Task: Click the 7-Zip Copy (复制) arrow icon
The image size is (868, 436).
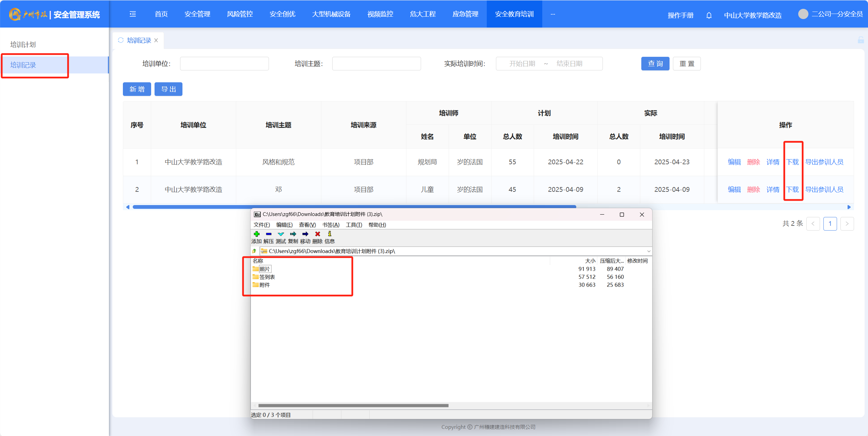Action: [x=293, y=234]
